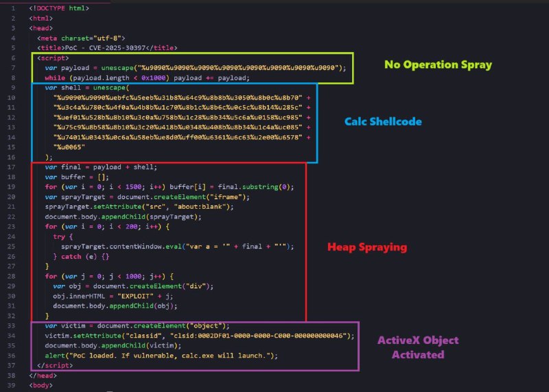This screenshot has width=549, height=392.
Task: Click the "classid" attribute string
Action: click(145, 336)
